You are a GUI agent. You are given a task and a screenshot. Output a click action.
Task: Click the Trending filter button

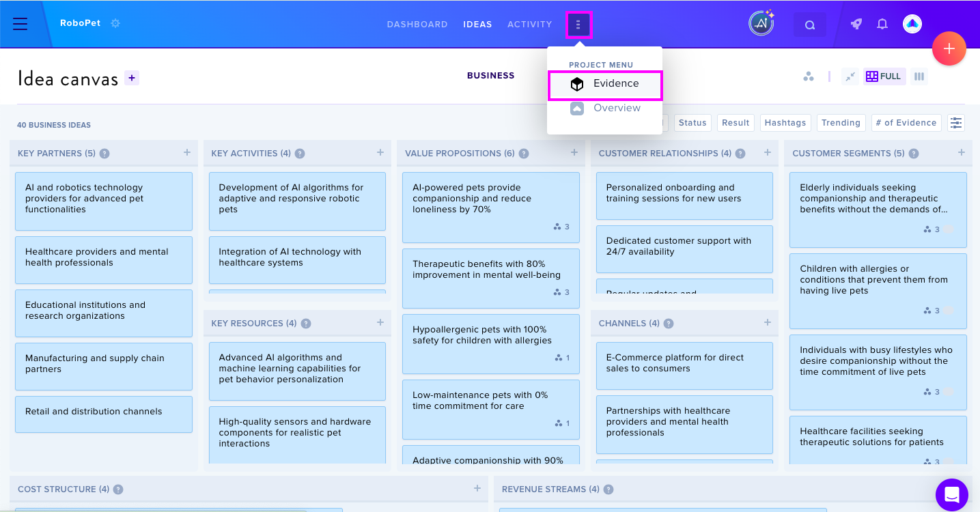coord(841,123)
